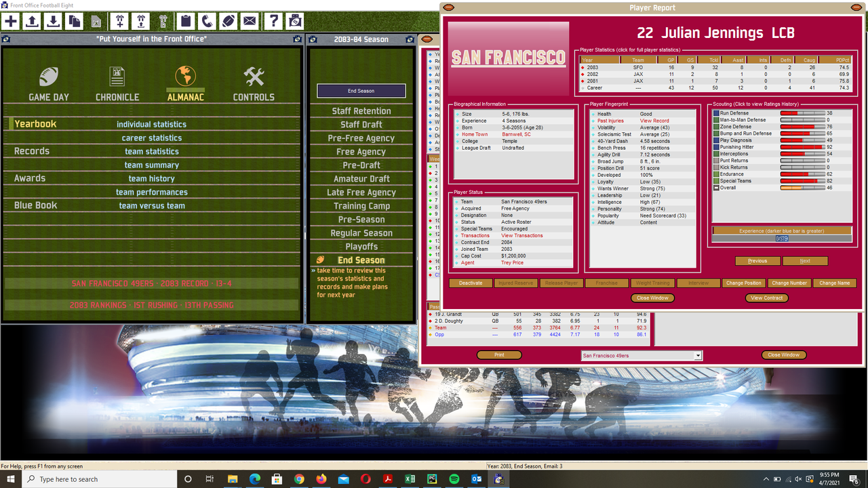Click the question mark help icon

(273, 21)
